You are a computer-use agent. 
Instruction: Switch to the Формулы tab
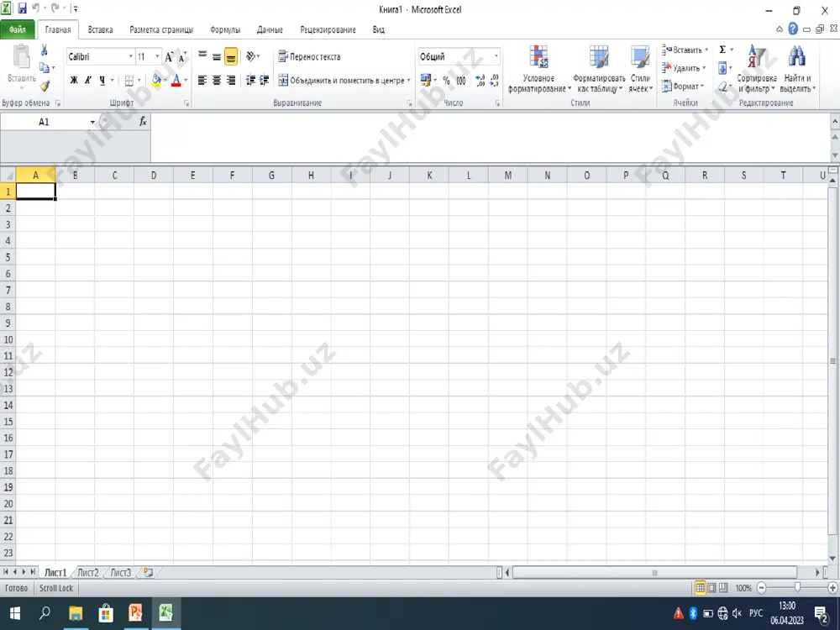(x=225, y=29)
